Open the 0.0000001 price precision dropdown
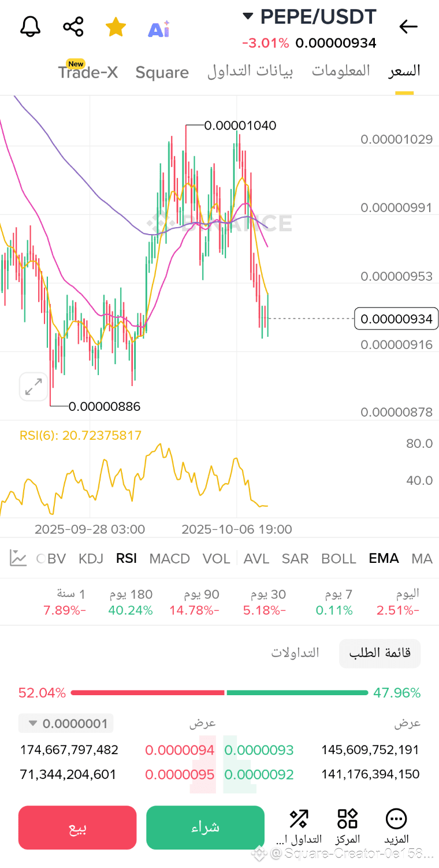Screen dimensions: 439x868 point(66,724)
